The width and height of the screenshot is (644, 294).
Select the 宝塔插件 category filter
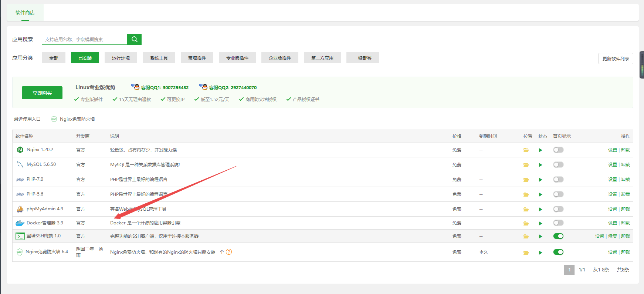[197, 58]
